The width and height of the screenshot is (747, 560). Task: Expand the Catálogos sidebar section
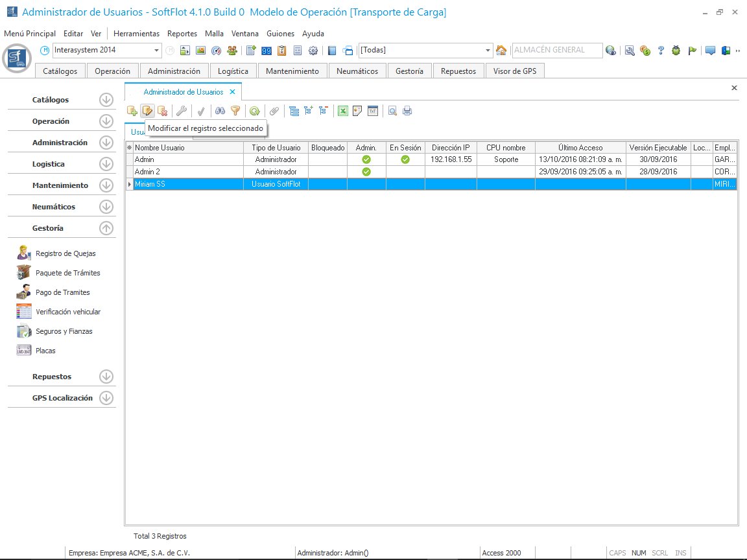[x=106, y=100]
